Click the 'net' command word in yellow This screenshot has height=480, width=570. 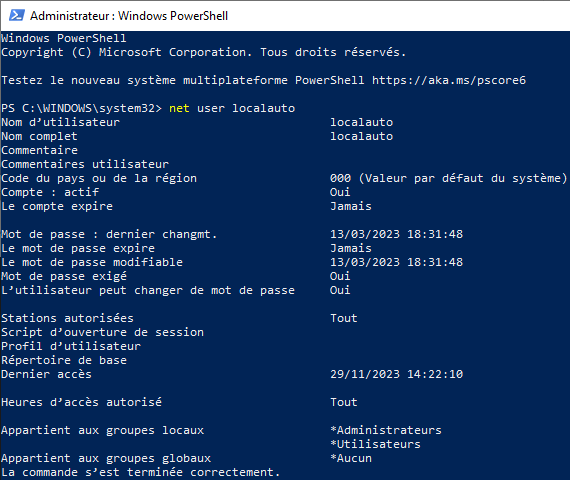pyautogui.click(x=179, y=108)
